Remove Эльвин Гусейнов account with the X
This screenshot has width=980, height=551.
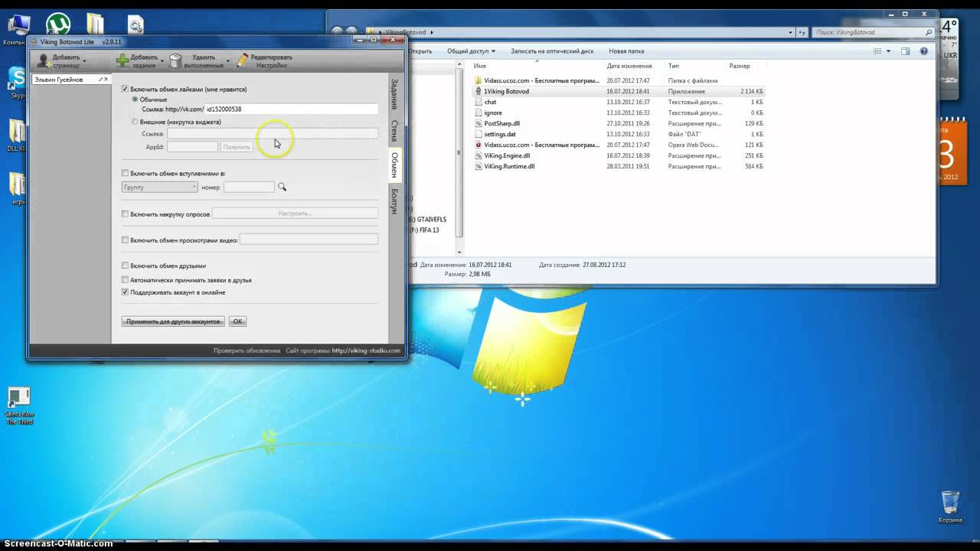[106, 80]
